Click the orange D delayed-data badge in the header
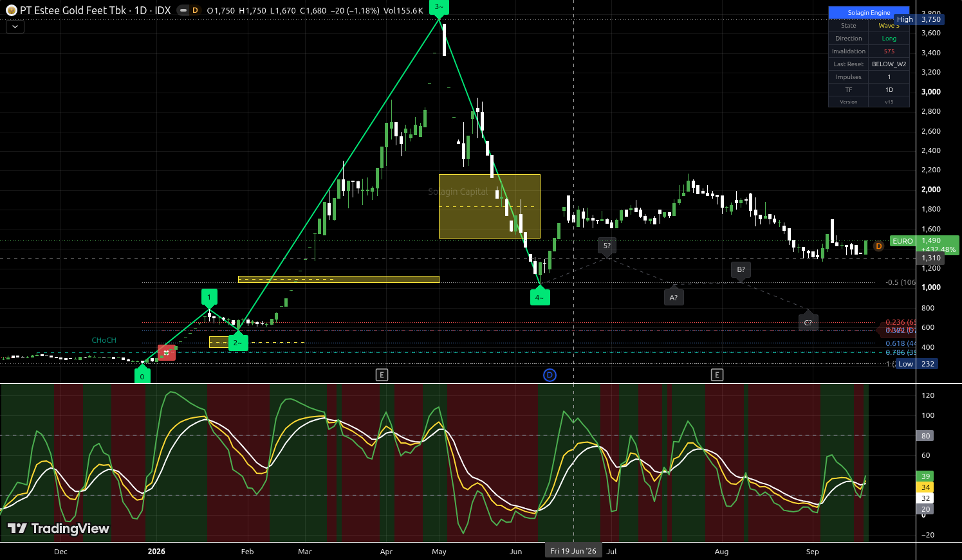The width and height of the screenshot is (962, 560). point(195,10)
